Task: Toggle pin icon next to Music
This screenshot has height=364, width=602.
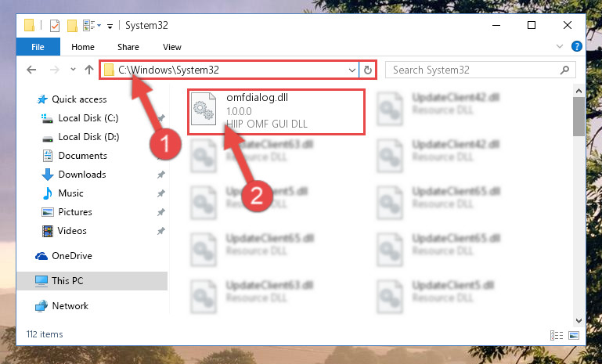Action: coord(160,193)
